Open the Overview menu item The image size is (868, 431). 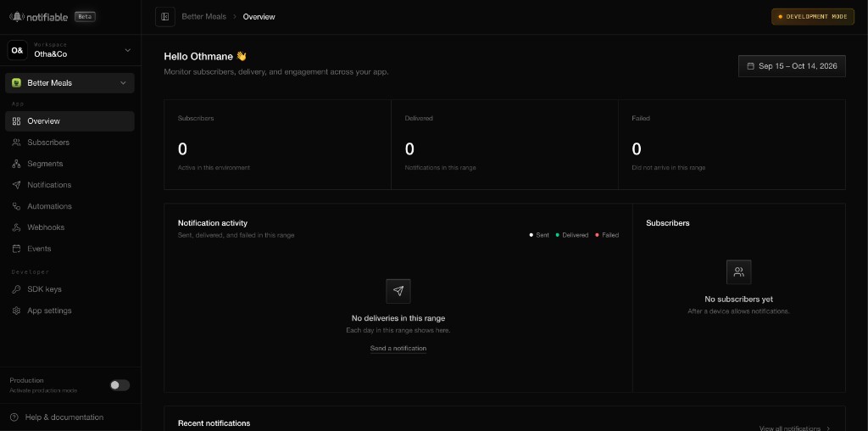tap(70, 121)
